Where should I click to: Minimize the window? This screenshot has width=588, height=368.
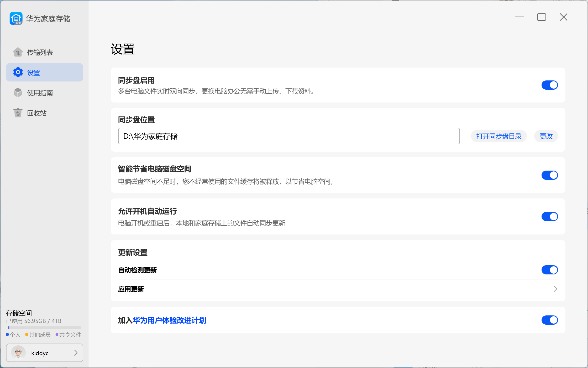[x=519, y=17]
